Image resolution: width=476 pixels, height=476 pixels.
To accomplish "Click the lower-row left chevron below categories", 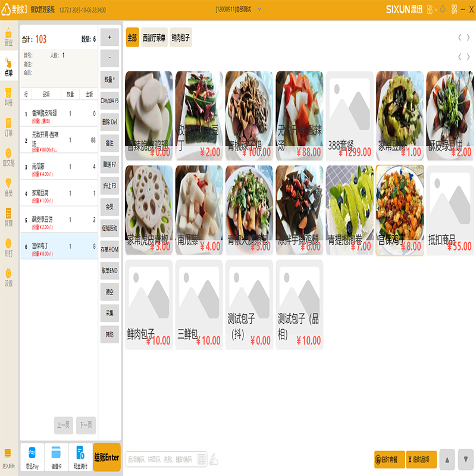I will tap(459, 57).
